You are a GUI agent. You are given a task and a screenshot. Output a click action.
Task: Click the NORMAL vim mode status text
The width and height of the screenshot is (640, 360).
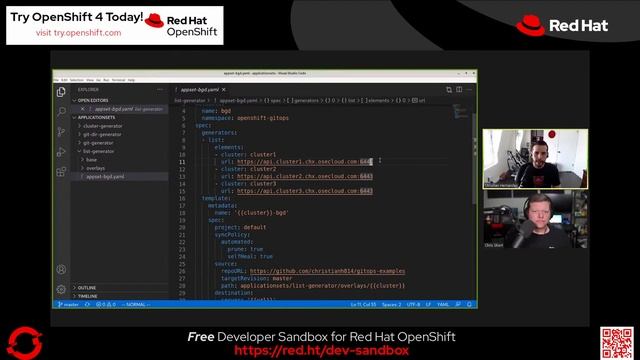136,304
